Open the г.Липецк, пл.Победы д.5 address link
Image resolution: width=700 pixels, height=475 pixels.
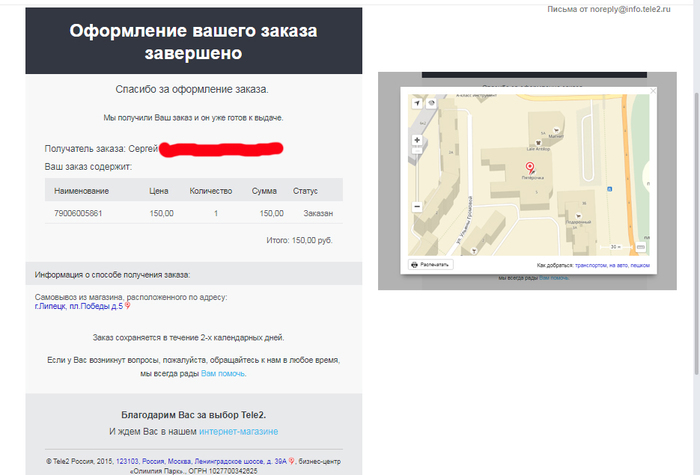point(79,306)
